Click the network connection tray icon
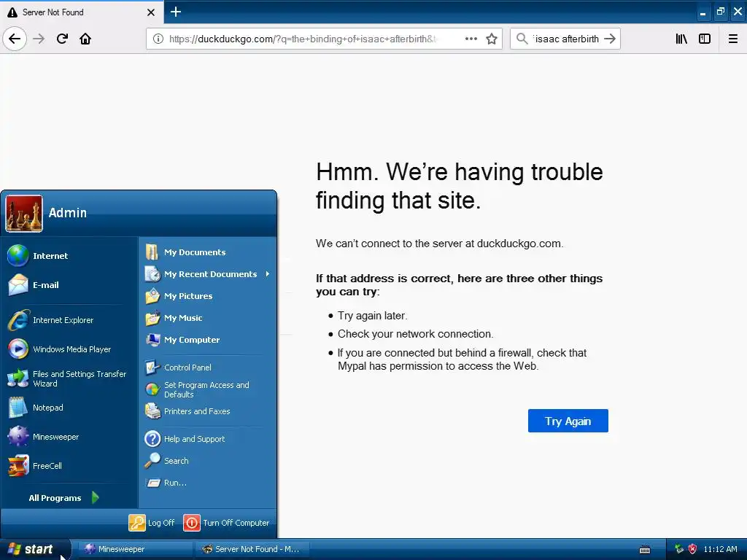This screenshot has width=747, height=560. (x=679, y=548)
